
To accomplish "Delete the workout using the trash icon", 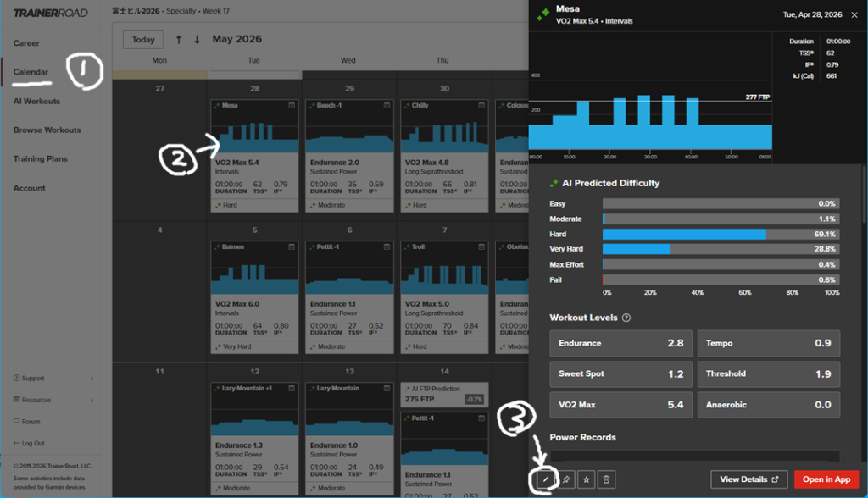I will (606, 480).
